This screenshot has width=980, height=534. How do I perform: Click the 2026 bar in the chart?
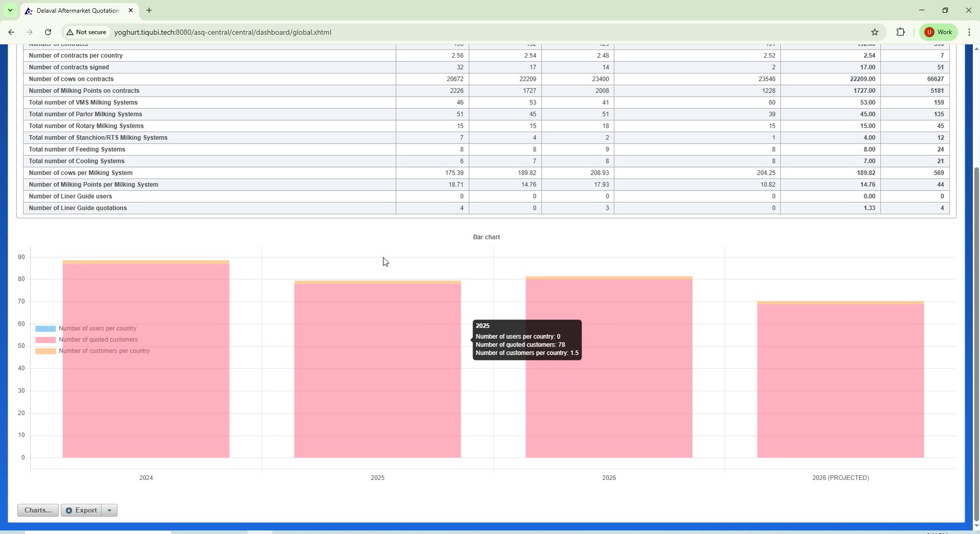click(609, 367)
